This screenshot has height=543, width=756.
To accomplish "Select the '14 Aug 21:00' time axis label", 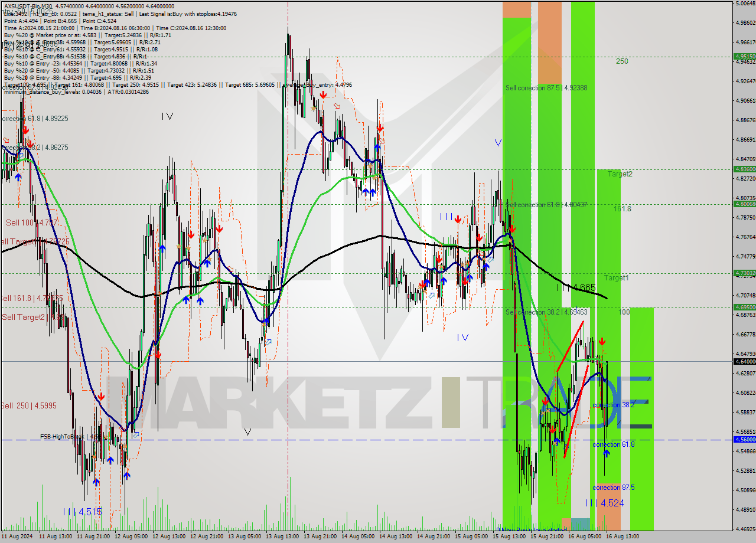I will (x=433, y=537).
